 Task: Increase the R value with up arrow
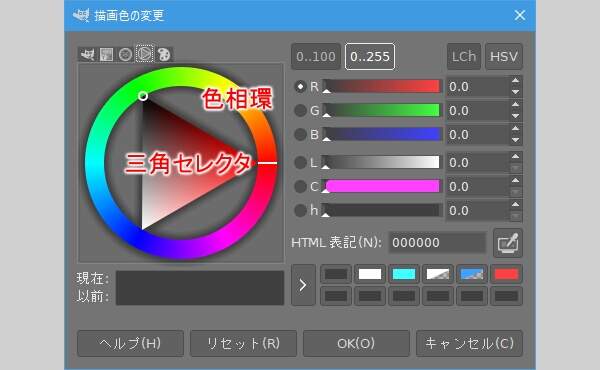tap(515, 81)
